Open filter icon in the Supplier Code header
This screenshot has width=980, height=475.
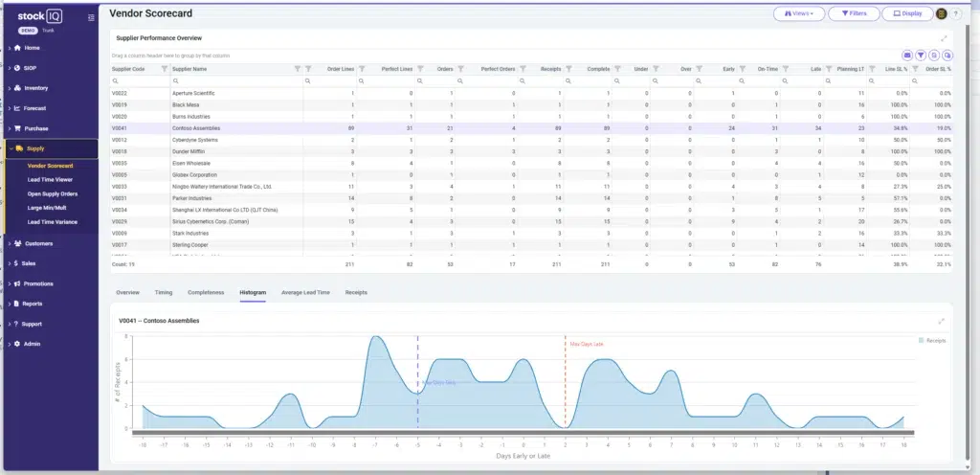click(x=165, y=69)
